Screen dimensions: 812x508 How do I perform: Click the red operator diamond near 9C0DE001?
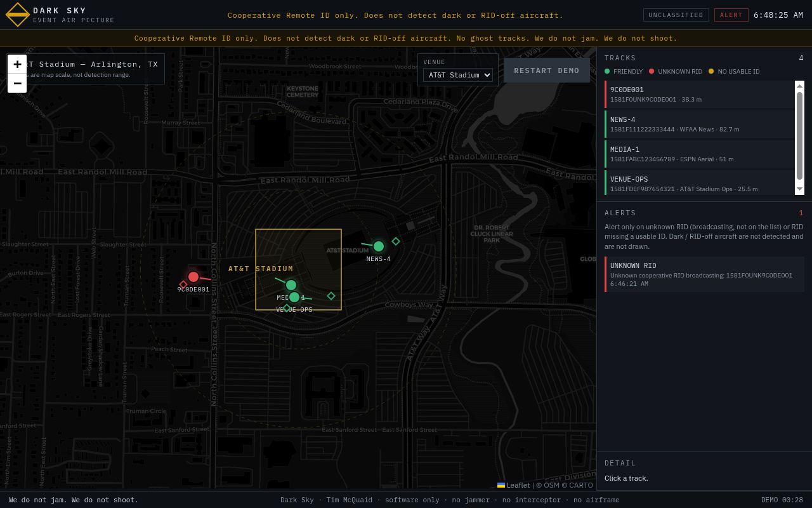point(183,284)
